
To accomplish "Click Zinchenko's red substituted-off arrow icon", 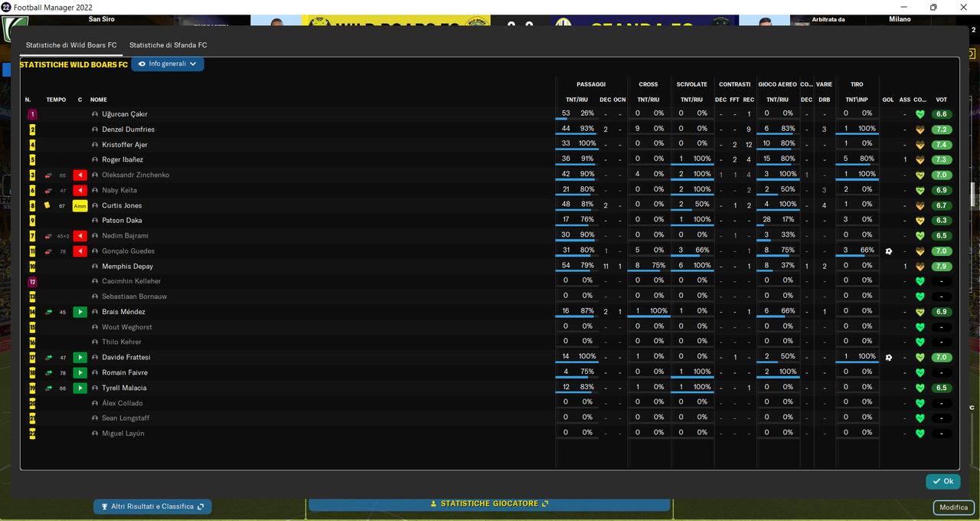I will [80, 175].
